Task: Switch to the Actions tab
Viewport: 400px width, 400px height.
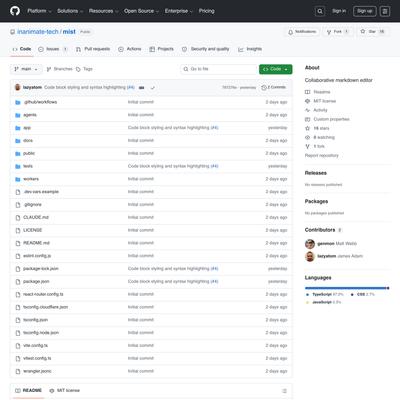Action: pos(130,49)
